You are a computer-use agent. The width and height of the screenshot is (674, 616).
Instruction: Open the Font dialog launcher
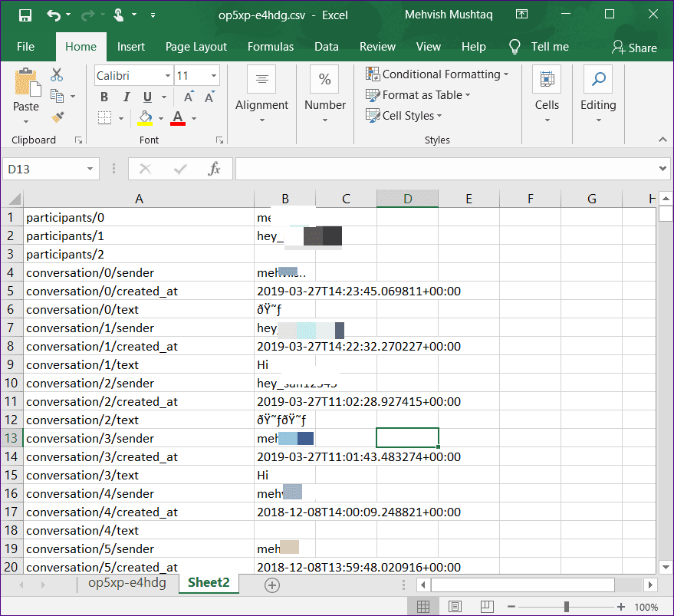219,140
